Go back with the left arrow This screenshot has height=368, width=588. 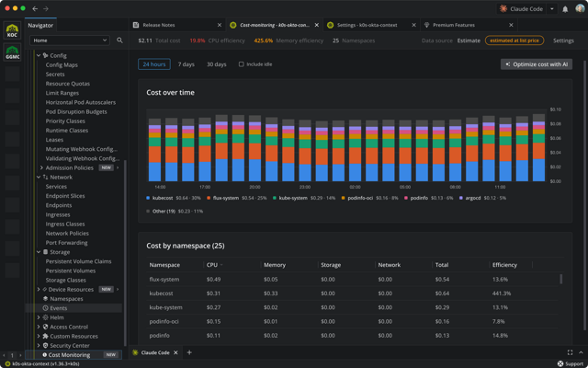[x=35, y=8]
